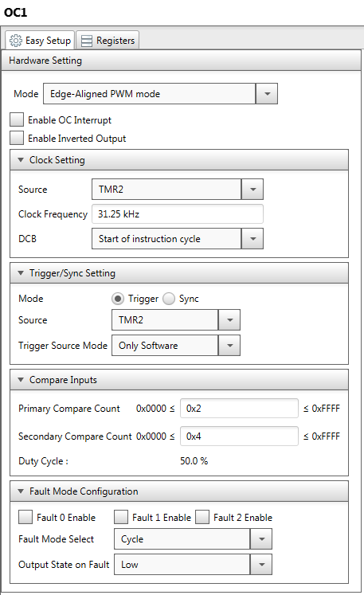Check the Fault 0 Enable box
Screen dimensions: 364x595
[25, 517]
